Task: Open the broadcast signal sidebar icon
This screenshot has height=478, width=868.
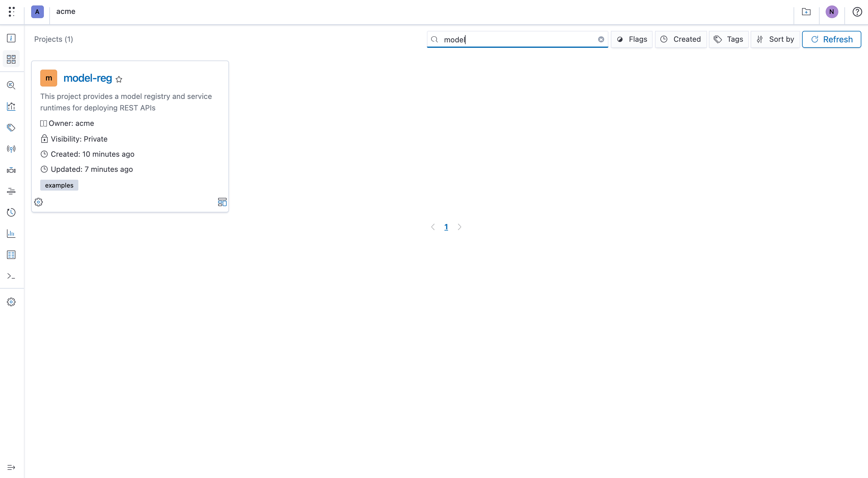Action: pyautogui.click(x=11, y=149)
